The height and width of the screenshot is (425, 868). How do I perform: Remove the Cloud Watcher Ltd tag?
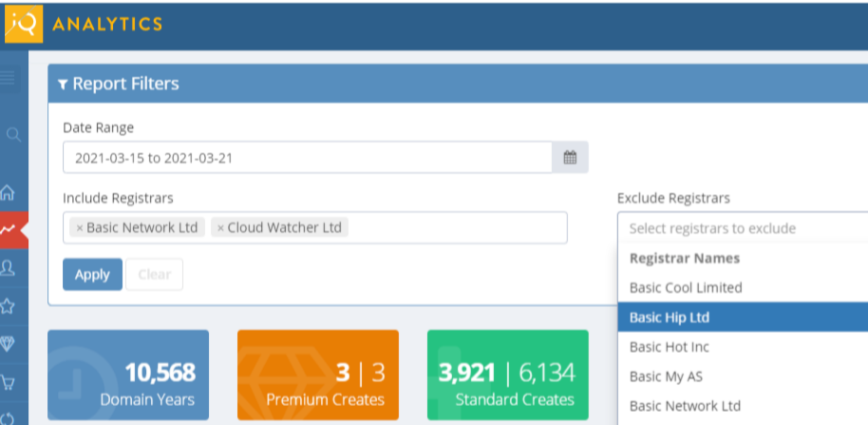pos(220,228)
